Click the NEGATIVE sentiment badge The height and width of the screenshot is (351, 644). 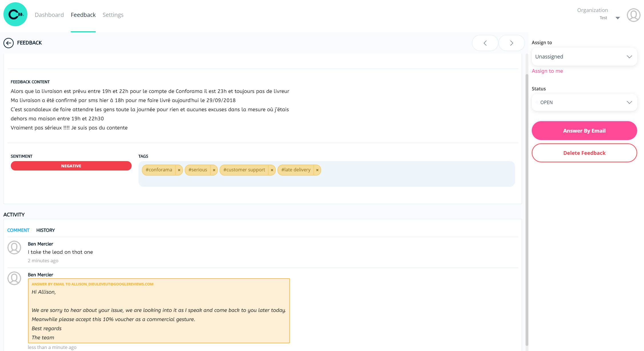71,166
